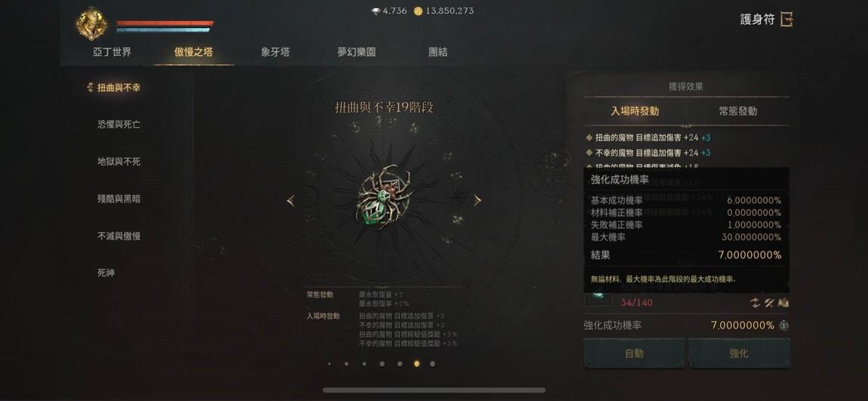Select the spider amulet in center

(x=384, y=196)
